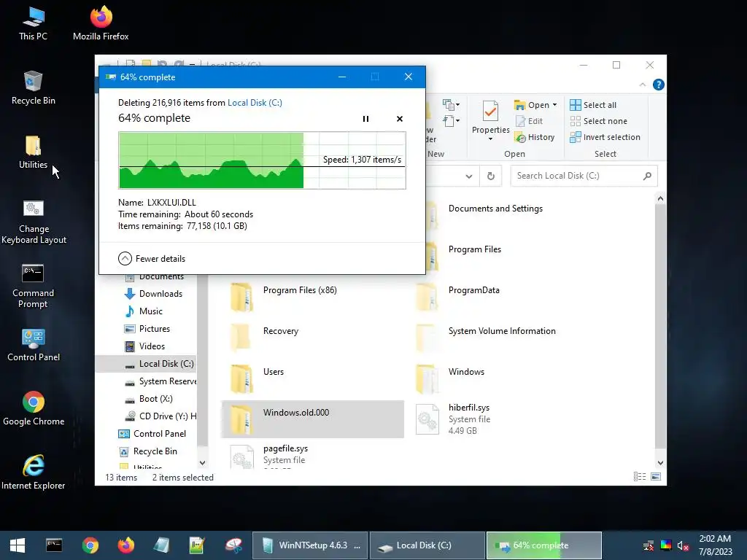The height and width of the screenshot is (560, 747).
Task: Select Local Disk (C:) in navigation pane
Action: coord(146,364)
